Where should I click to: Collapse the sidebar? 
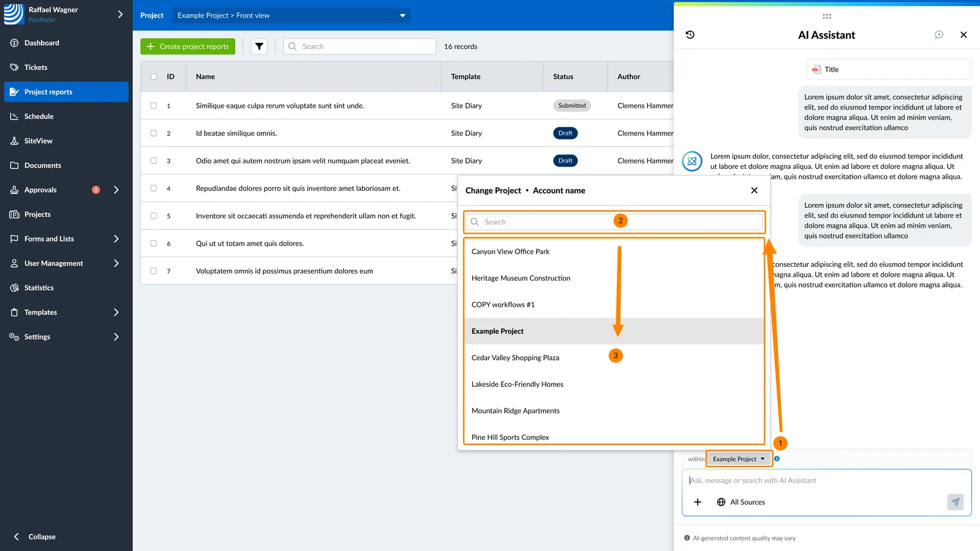[x=36, y=536]
